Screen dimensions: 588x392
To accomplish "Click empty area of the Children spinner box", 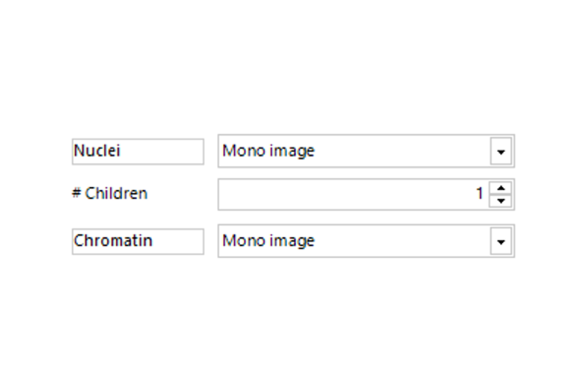I will (345, 195).
